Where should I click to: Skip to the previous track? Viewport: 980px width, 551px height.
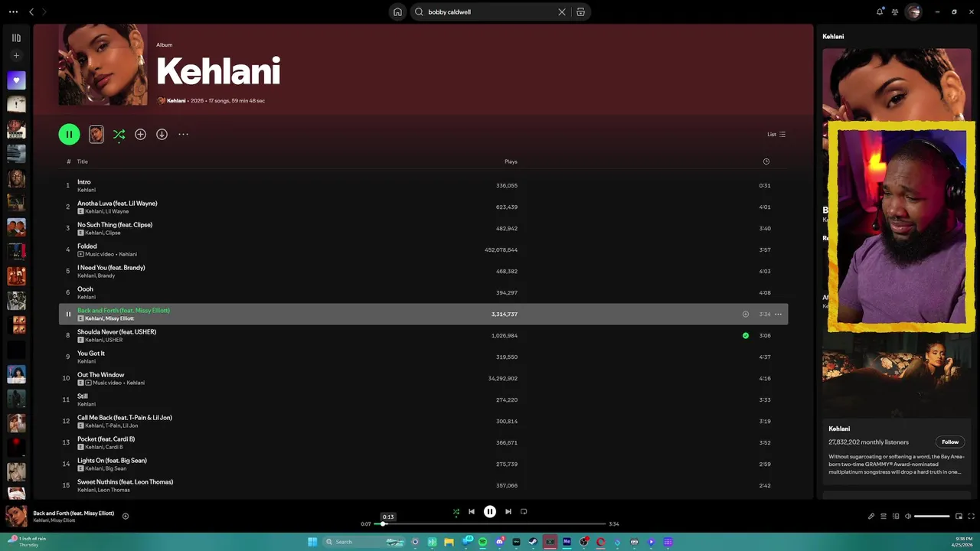click(x=472, y=512)
